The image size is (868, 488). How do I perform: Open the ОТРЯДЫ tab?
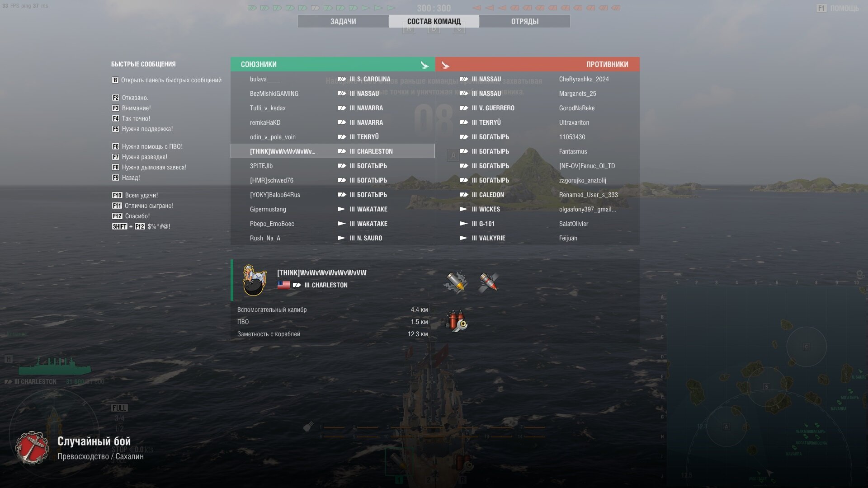coord(525,21)
